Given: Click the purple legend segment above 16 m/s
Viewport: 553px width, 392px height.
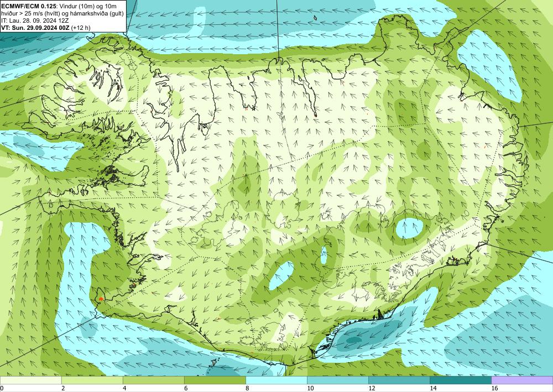Looking at the screenshot, I should [x=523, y=380].
